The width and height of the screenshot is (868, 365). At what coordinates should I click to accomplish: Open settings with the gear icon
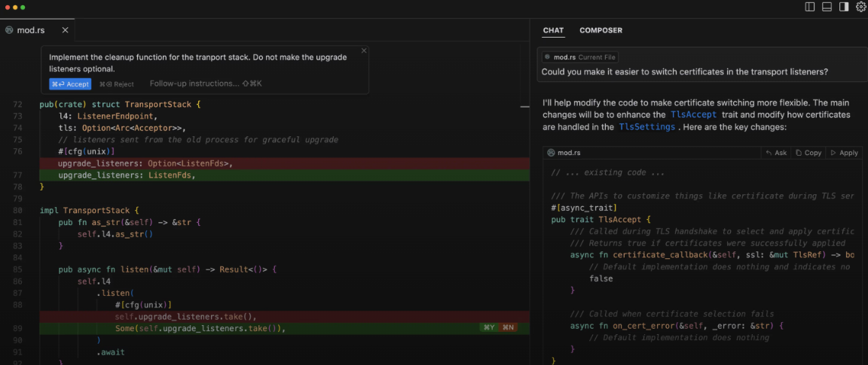point(860,8)
